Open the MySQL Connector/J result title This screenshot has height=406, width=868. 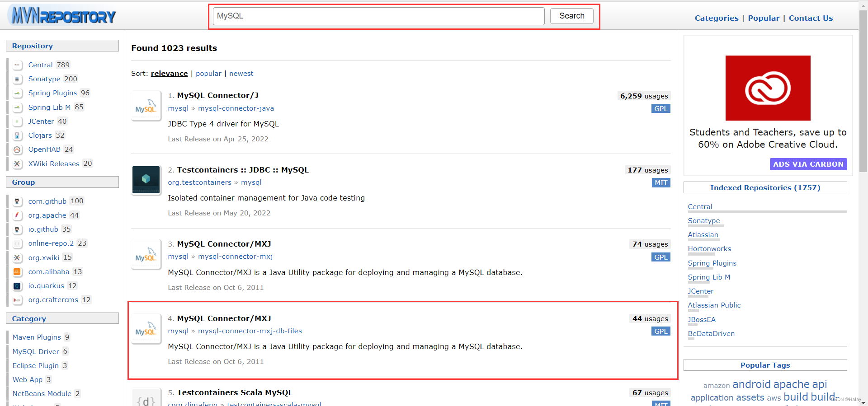tap(218, 95)
